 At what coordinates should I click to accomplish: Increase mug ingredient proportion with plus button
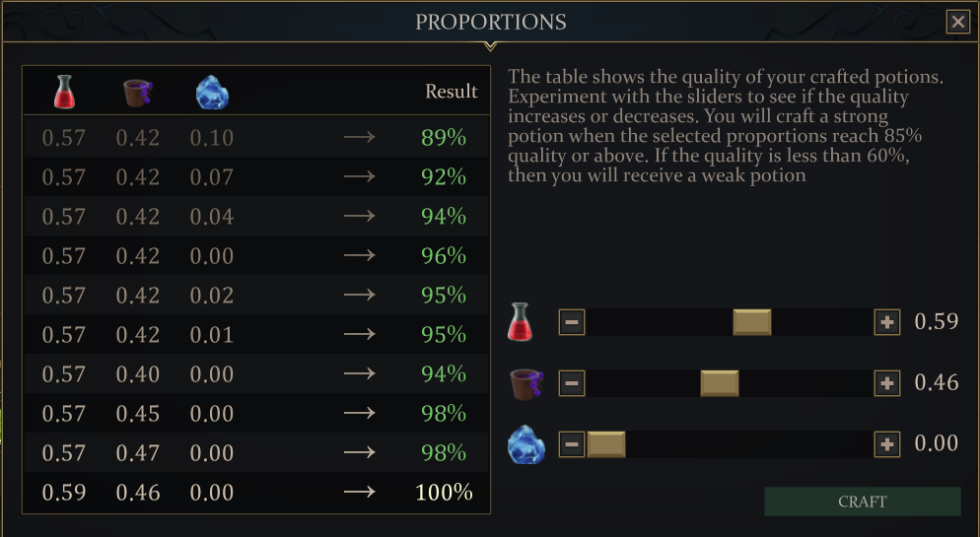pyautogui.click(x=887, y=383)
